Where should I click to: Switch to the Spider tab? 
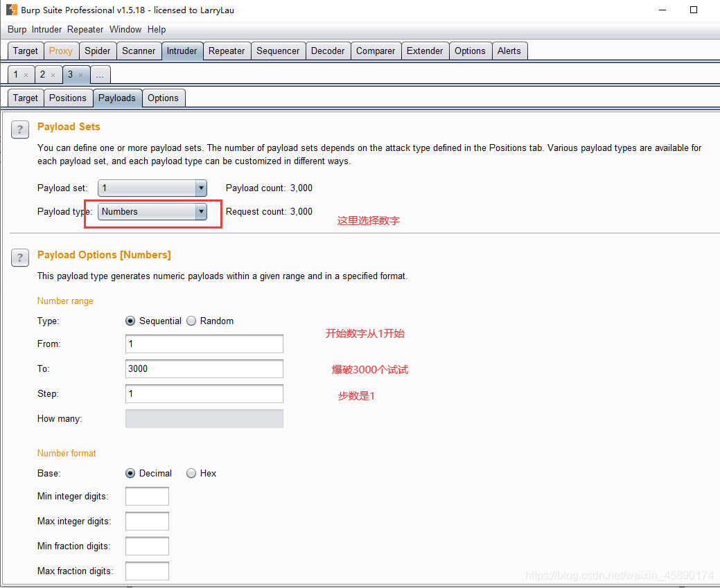(97, 51)
